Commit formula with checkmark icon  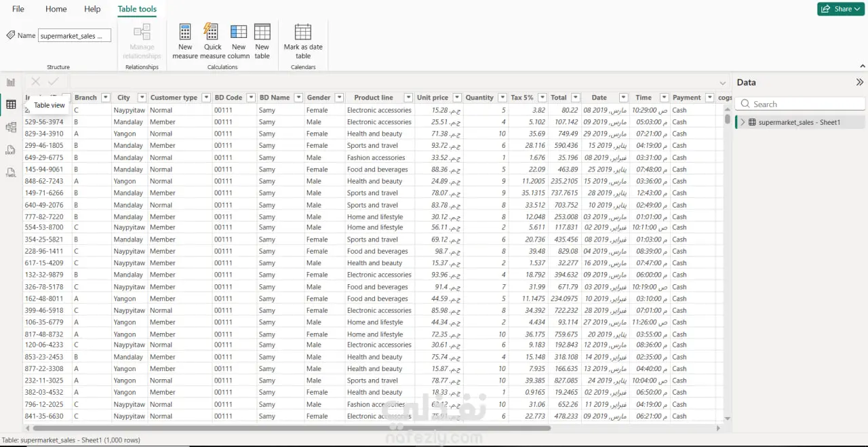coord(53,81)
